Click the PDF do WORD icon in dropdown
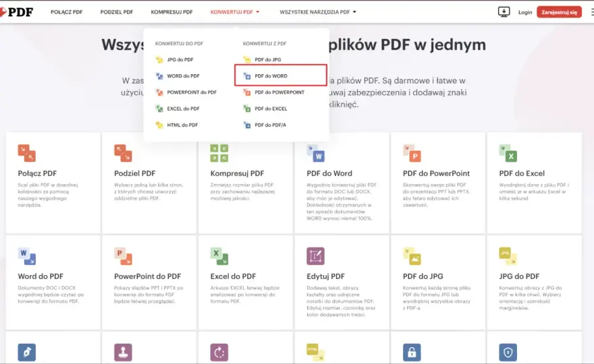594x364 pixels. click(247, 76)
